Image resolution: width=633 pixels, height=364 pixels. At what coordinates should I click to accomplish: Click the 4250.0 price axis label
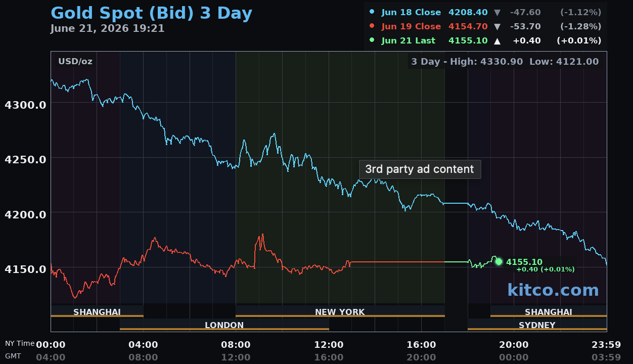point(25,159)
